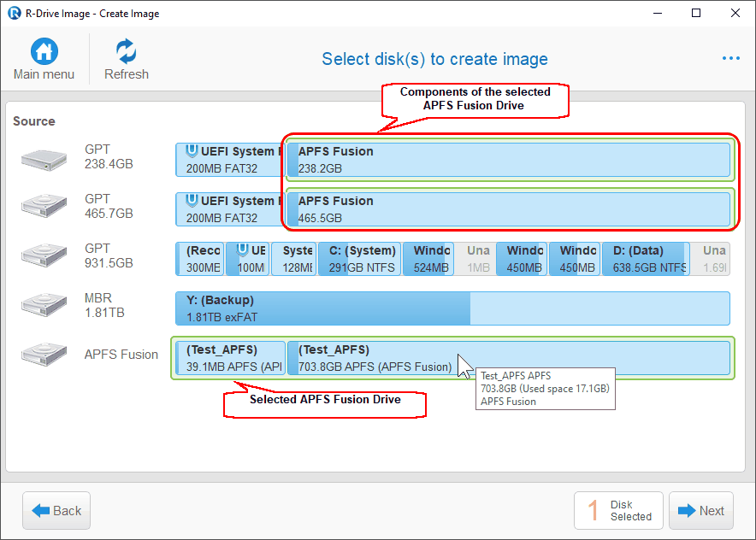Click the 'GPT 465.7GB' disk label
This screenshot has width=756, height=540.
[109, 206]
